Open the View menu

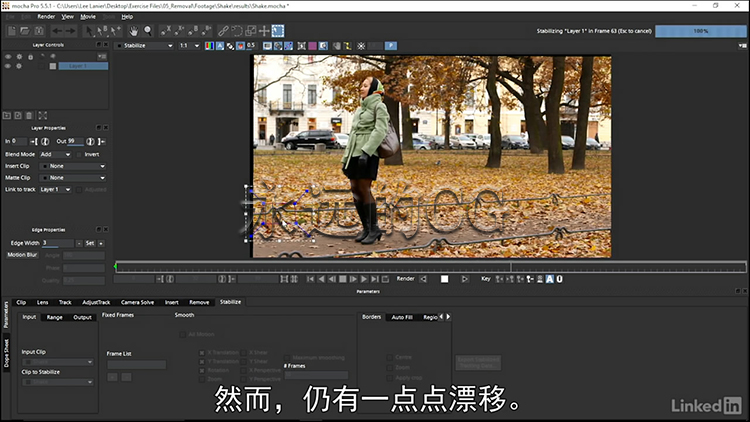[x=67, y=17]
